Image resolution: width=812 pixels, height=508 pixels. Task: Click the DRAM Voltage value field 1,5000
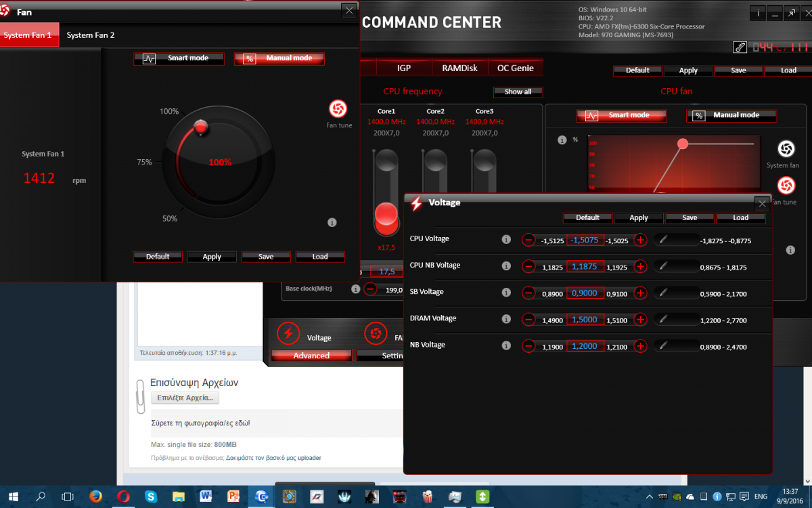point(585,319)
